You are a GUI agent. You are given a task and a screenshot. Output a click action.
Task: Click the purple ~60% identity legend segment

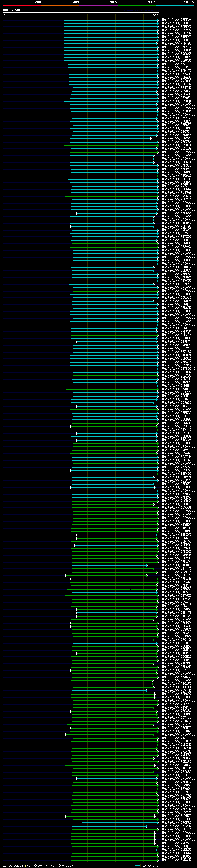pyautogui.click(x=98, y=6)
